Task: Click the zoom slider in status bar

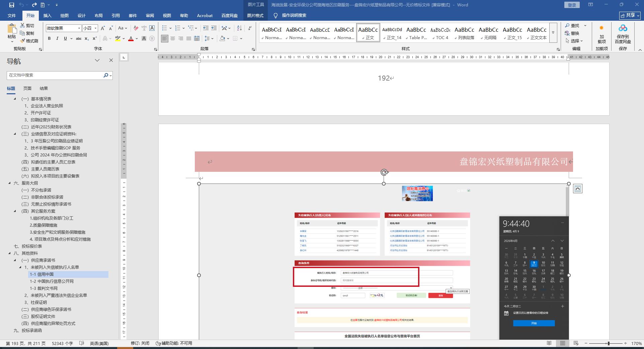Action: (x=608, y=343)
